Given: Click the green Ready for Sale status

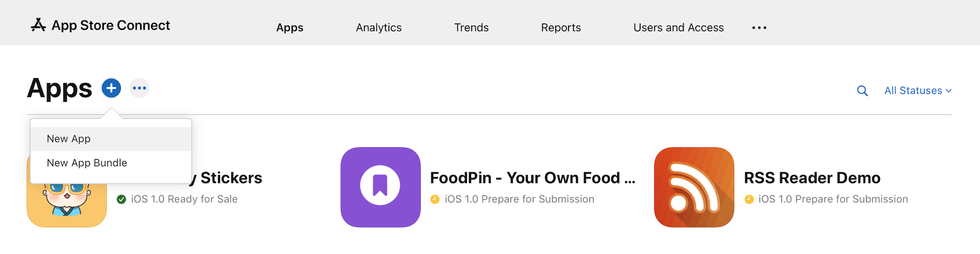Looking at the screenshot, I should pos(184,199).
